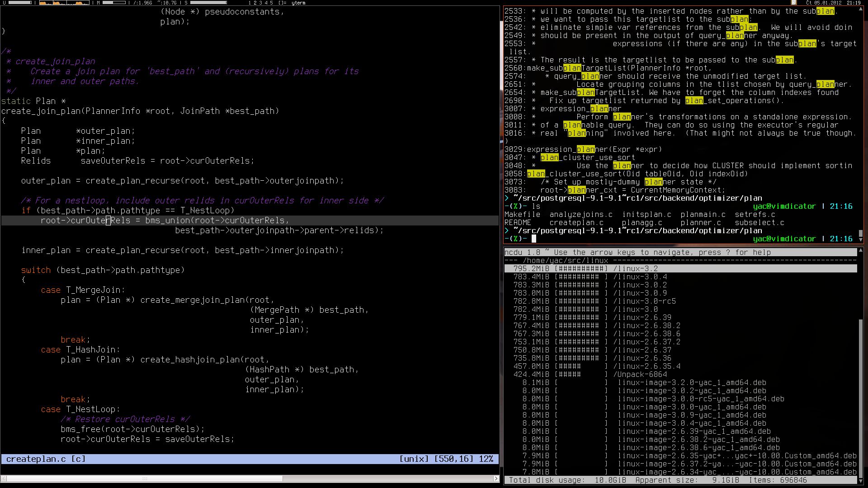
Task: Click planmain.c in terminal ls output
Action: tap(703, 215)
